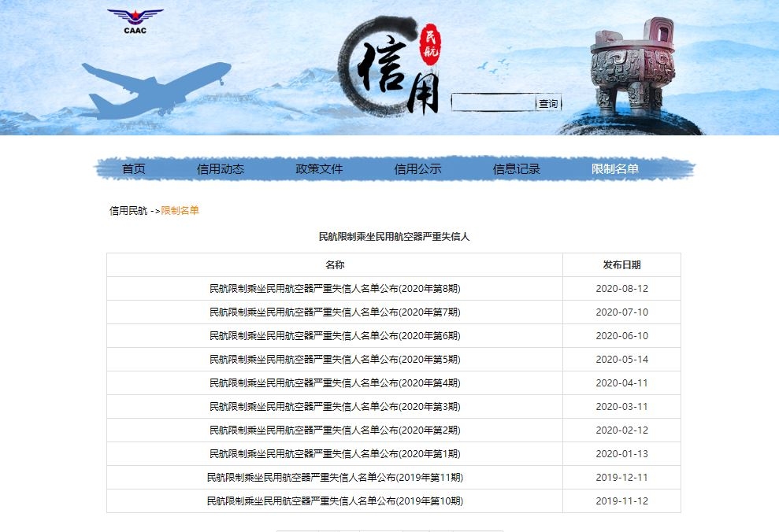Open the 信息记录 menu item

pos(516,169)
